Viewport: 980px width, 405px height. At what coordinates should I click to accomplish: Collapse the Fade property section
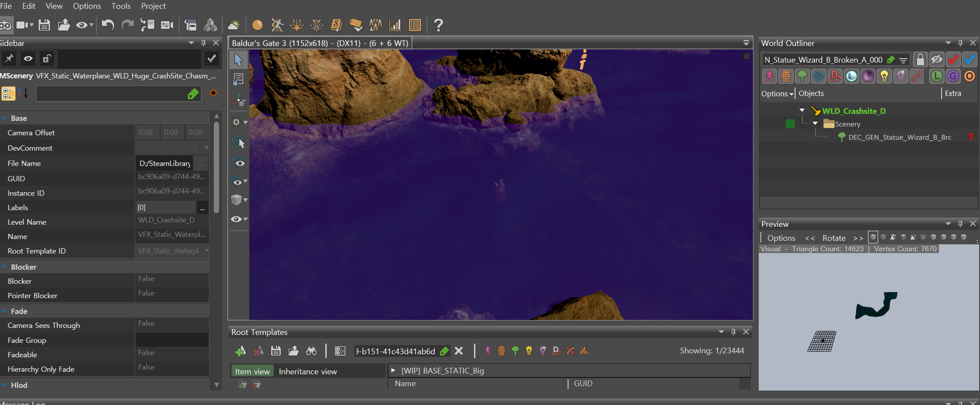point(3,311)
